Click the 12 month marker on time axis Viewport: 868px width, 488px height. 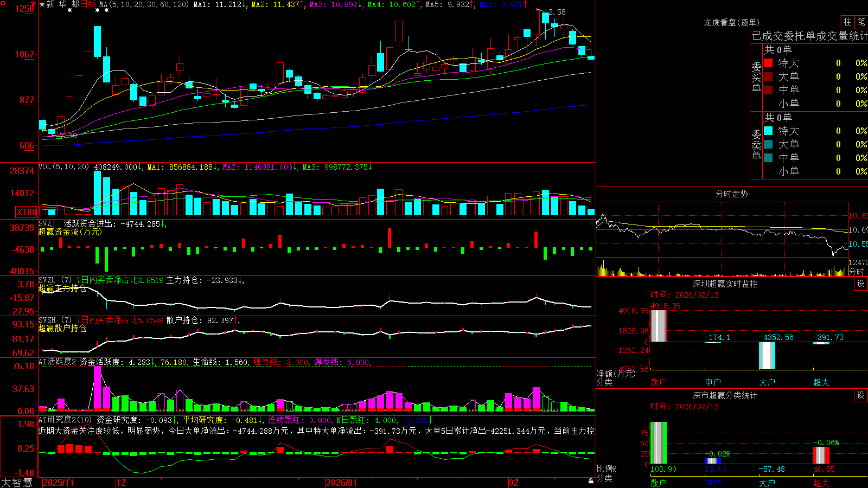121,483
